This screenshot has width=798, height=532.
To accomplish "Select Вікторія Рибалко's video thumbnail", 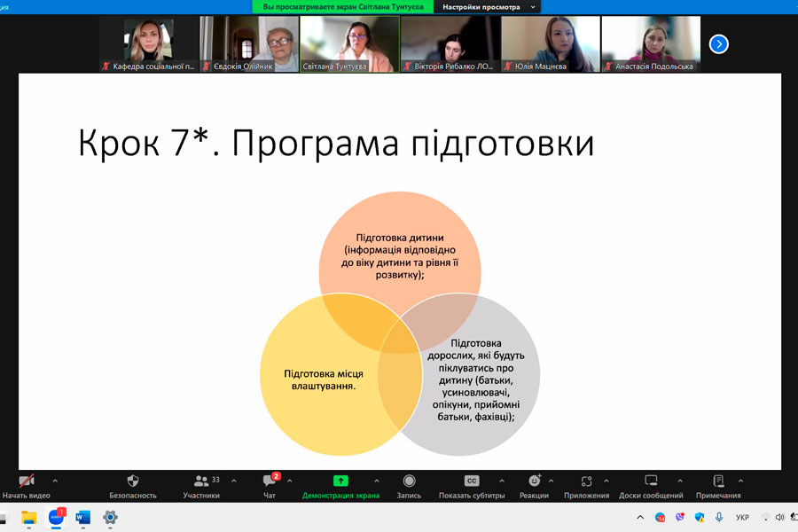I will click(450, 43).
